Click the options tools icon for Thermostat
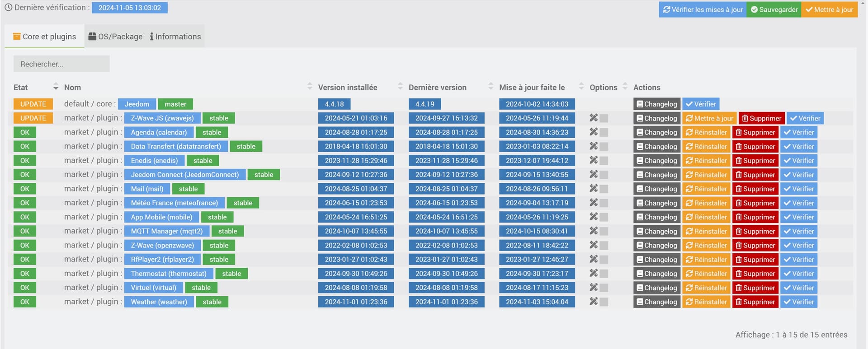This screenshot has height=349, width=868. [594, 273]
